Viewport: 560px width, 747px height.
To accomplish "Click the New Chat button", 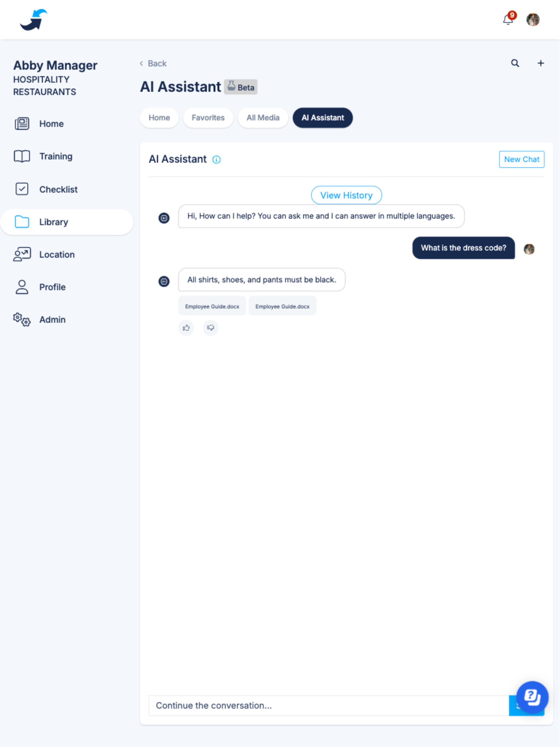I will [x=521, y=159].
